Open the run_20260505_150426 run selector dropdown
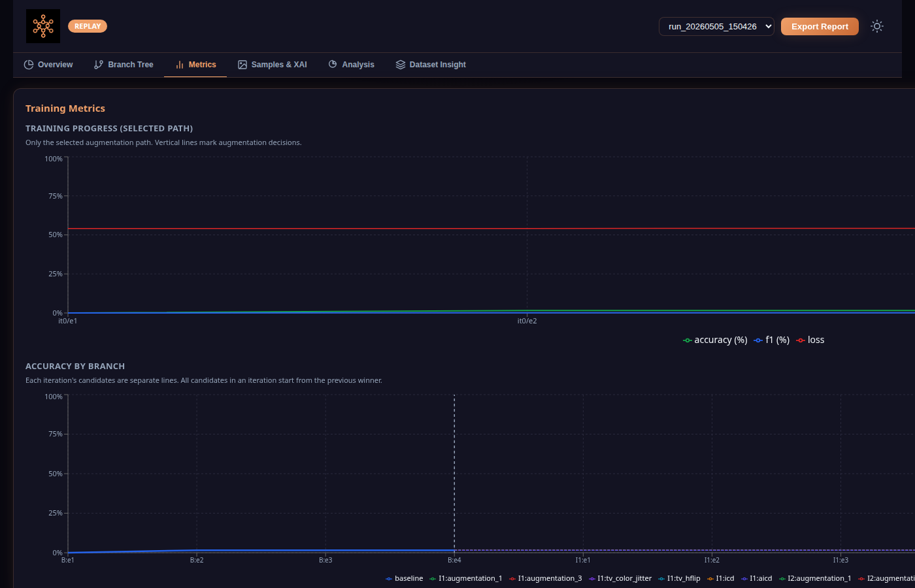Image resolution: width=915 pixels, height=588 pixels. (x=716, y=26)
